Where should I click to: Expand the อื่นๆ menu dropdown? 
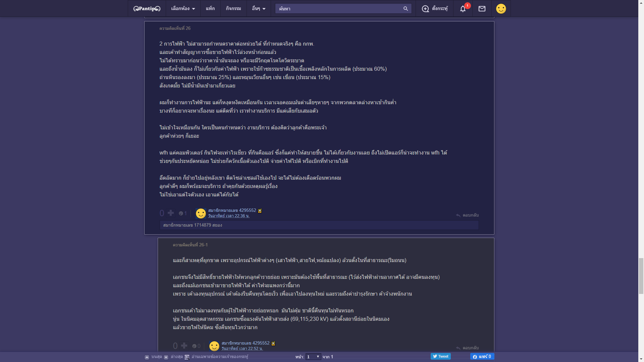point(259,9)
